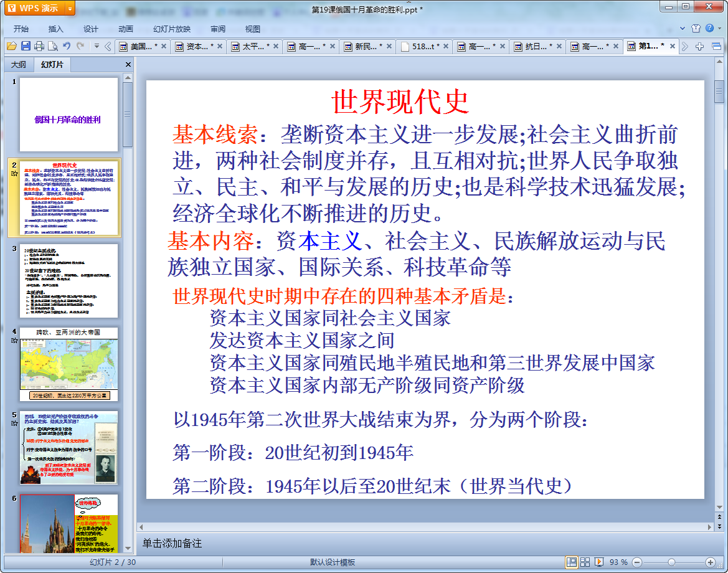Open the 开始 menu tab
The width and height of the screenshot is (728, 573).
[x=21, y=29]
